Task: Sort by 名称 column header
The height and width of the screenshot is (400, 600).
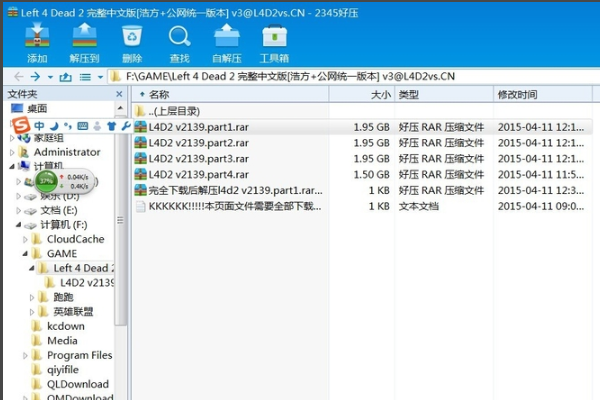Action: [x=230, y=94]
